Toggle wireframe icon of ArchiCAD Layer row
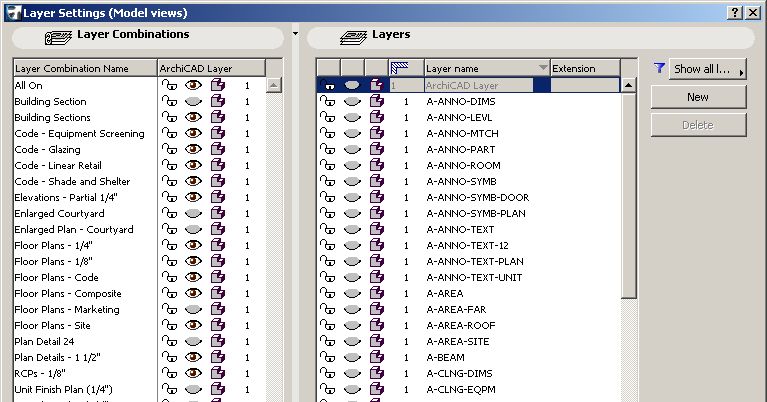This screenshot has width=767, height=402. 377,85
